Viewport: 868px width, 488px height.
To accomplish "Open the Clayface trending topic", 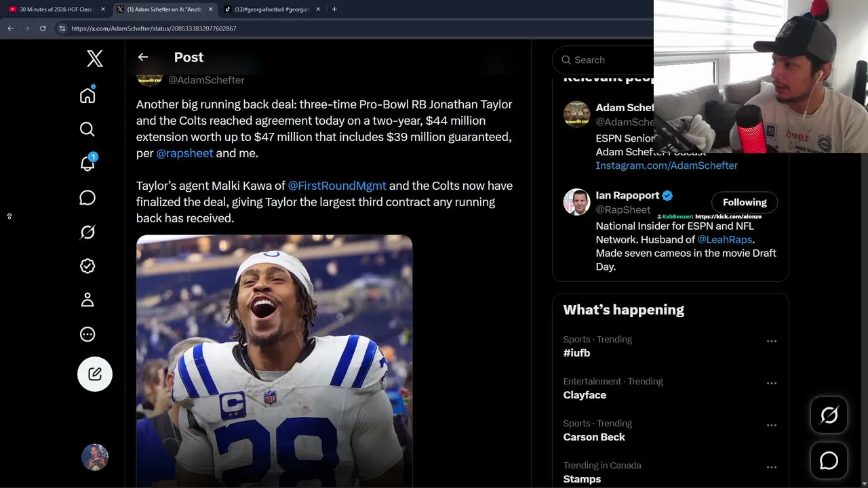I will (x=585, y=395).
